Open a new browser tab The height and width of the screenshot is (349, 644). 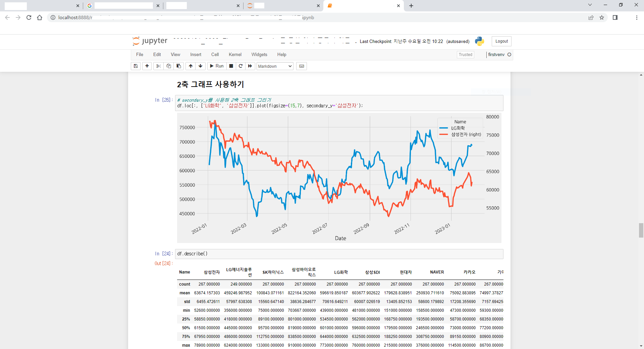point(411,6)
